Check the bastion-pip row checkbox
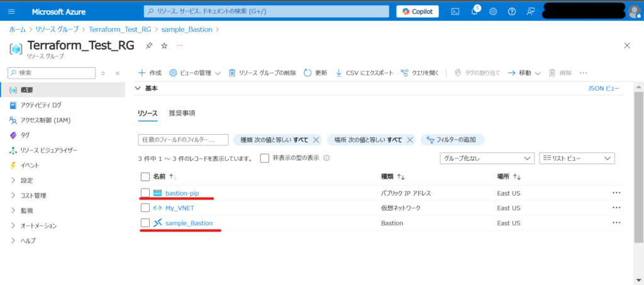The width and height of the screenshot is (644, 285). tap(145, 193)
